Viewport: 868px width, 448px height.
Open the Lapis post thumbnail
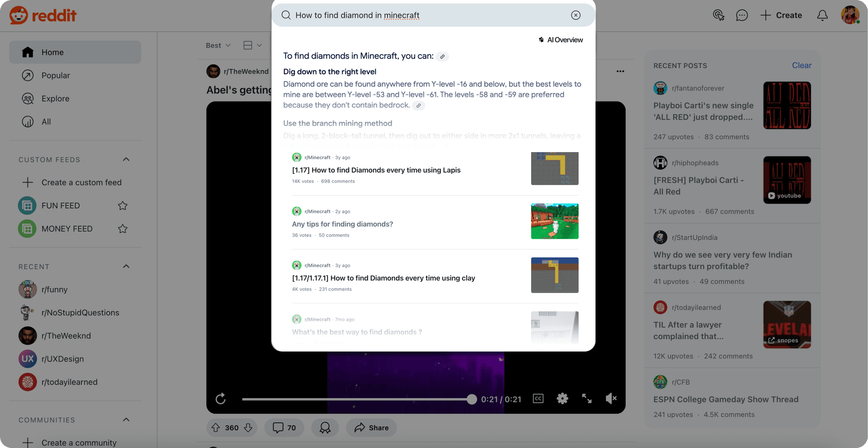554,169
